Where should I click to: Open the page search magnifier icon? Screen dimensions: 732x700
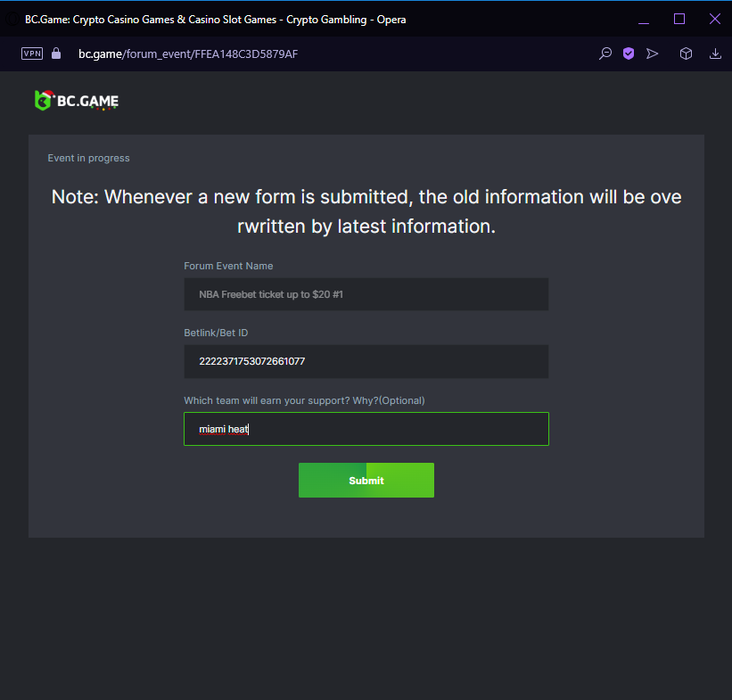tap(605, 54)
